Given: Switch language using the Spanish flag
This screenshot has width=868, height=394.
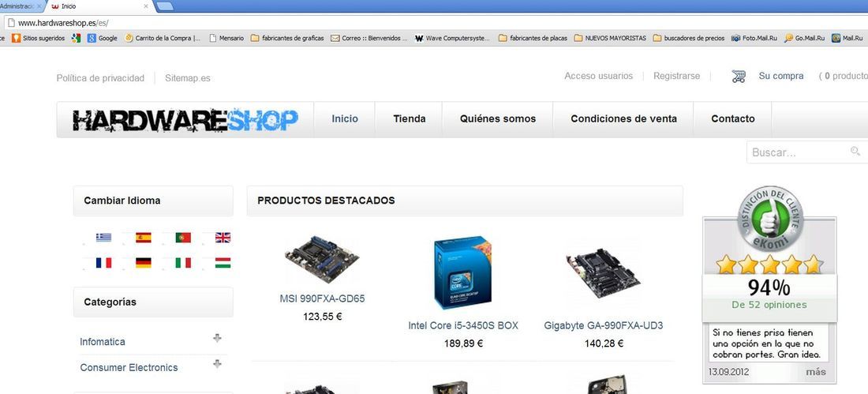Looking at the screenshot, I should (x=144, y=237).
